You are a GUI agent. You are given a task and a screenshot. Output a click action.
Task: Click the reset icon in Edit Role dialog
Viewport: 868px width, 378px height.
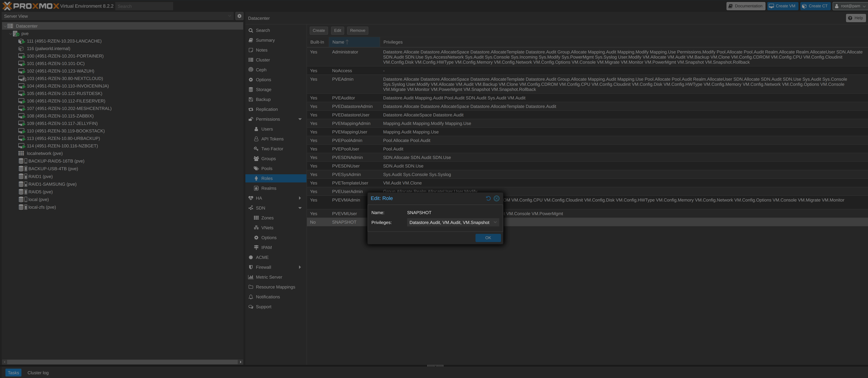click(x=488, y=198)
